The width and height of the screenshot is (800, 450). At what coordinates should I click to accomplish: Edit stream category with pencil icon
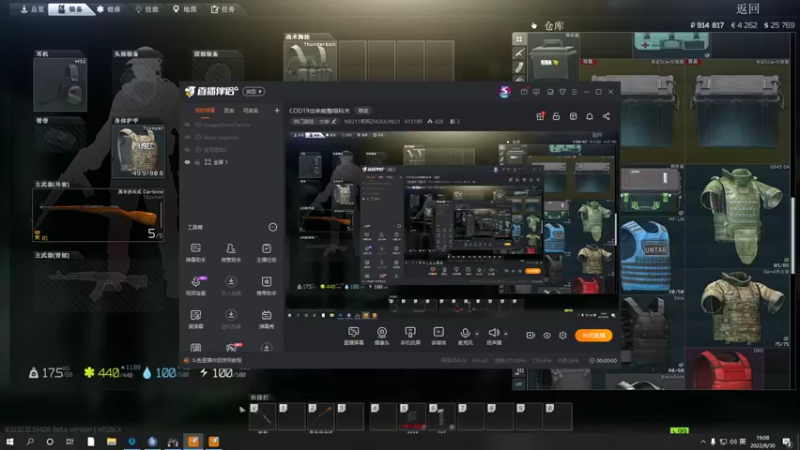point(334,121)
